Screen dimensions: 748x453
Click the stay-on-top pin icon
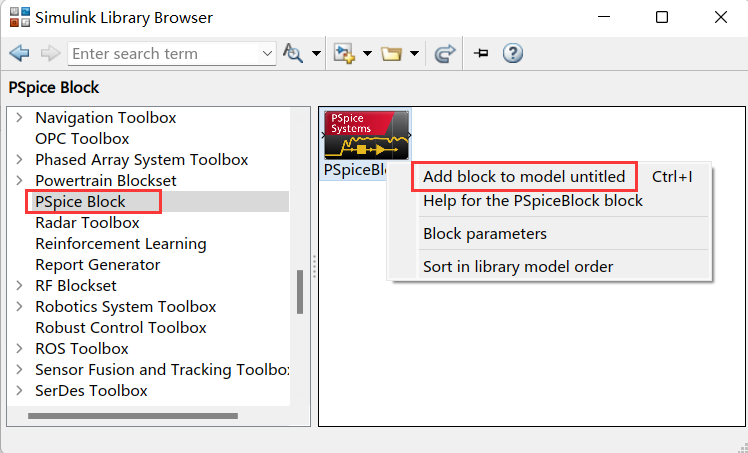coord(481,53)
